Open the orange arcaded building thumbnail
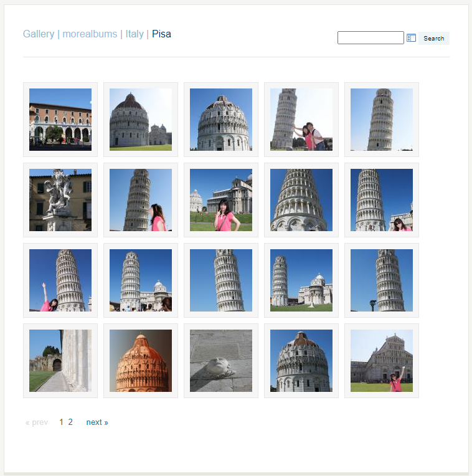The height and width of the screenshot is (476, 472). [60, 120]
